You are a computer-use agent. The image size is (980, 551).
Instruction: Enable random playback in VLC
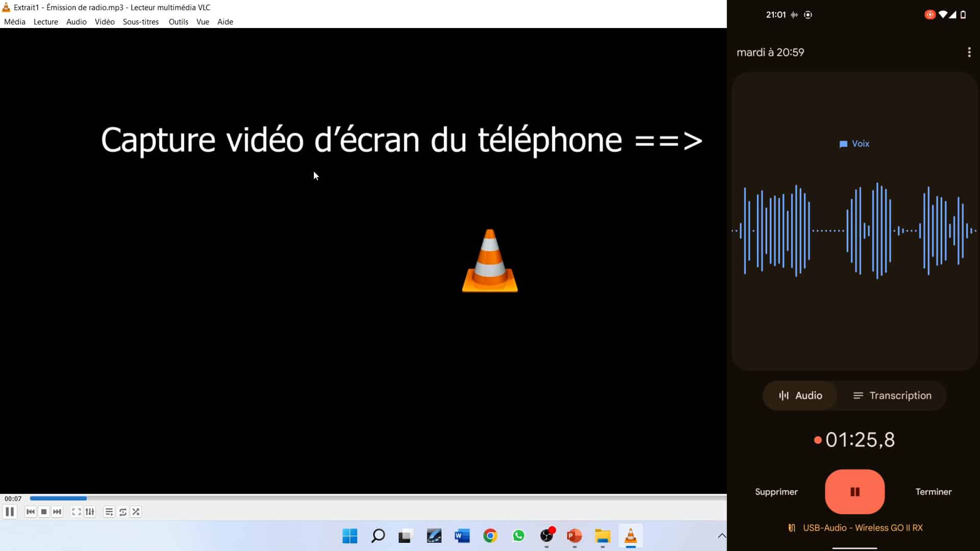click(x=136, y=512)
